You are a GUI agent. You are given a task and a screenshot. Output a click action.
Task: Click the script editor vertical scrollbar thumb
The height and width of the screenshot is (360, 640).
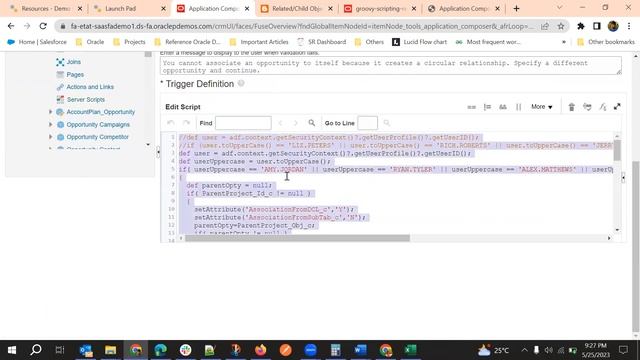click(617, 150)
